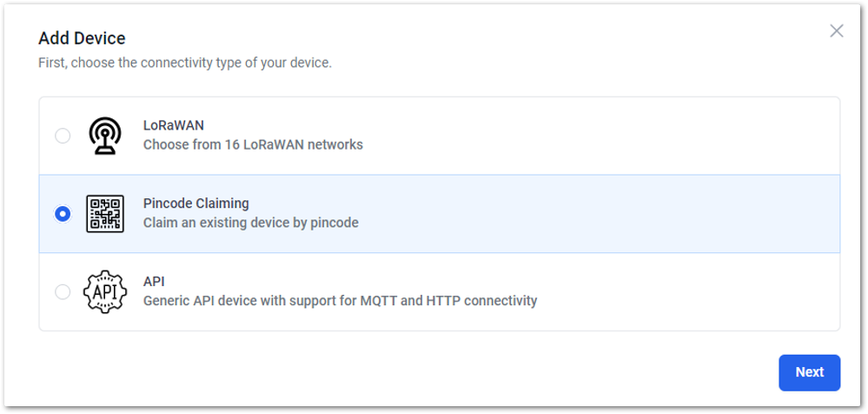This screenshot has height=414, width=868.
Task: Choose the API row's empty area
Action: (x=686, y=292)
